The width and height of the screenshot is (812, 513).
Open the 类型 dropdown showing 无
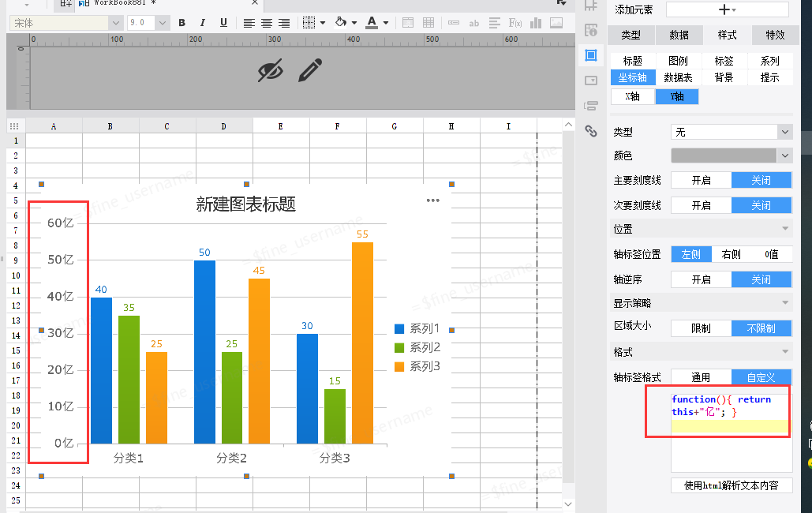732,132
